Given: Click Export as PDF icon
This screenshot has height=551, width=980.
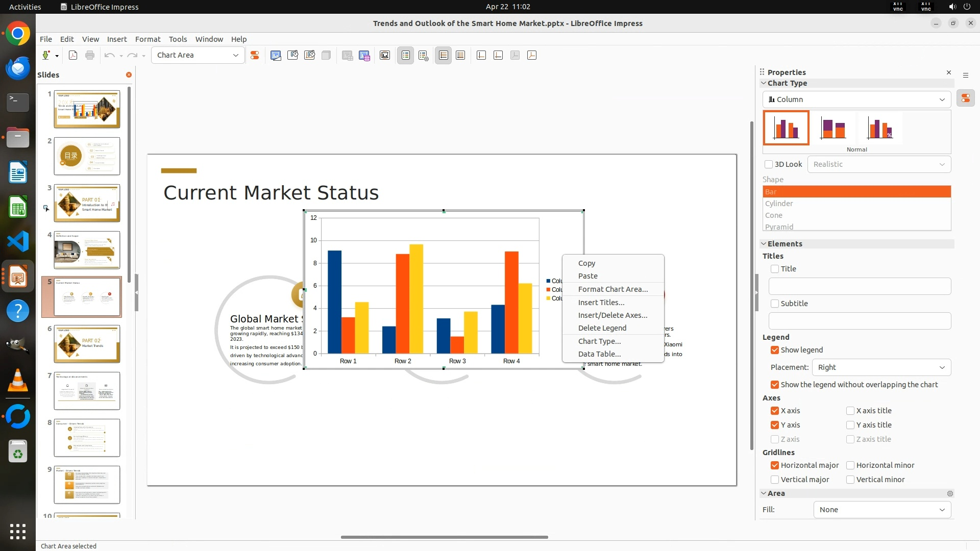Looking at the screenshot, I should (x=73, y=55).
